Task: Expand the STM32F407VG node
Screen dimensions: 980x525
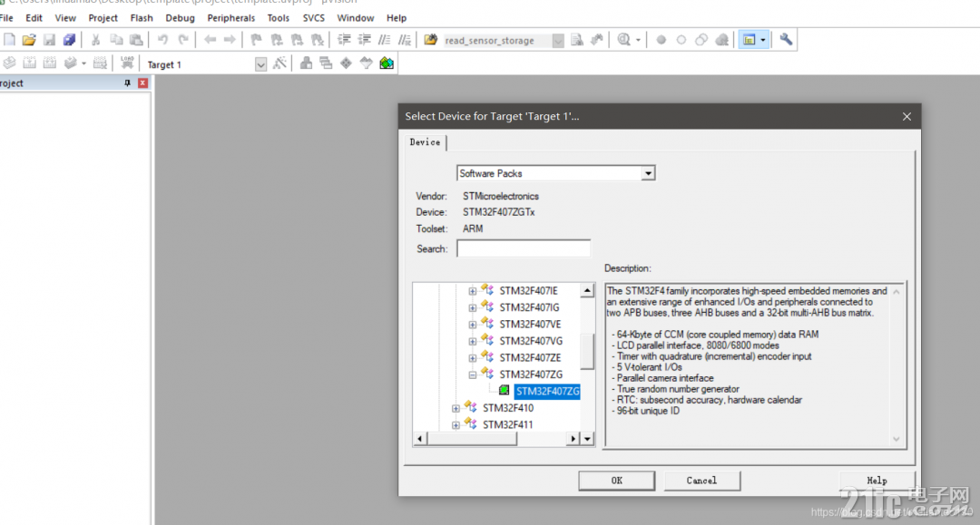Action: point(473,342)
